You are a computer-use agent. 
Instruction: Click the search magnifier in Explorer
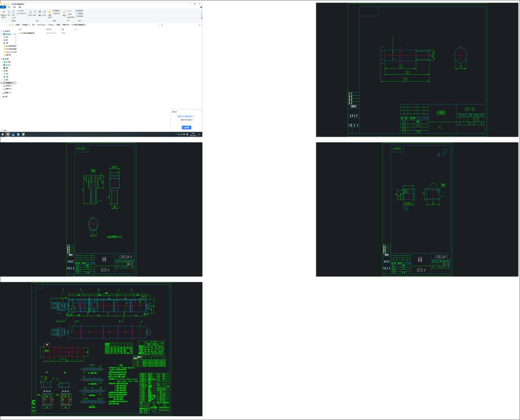tap(199, 25)
